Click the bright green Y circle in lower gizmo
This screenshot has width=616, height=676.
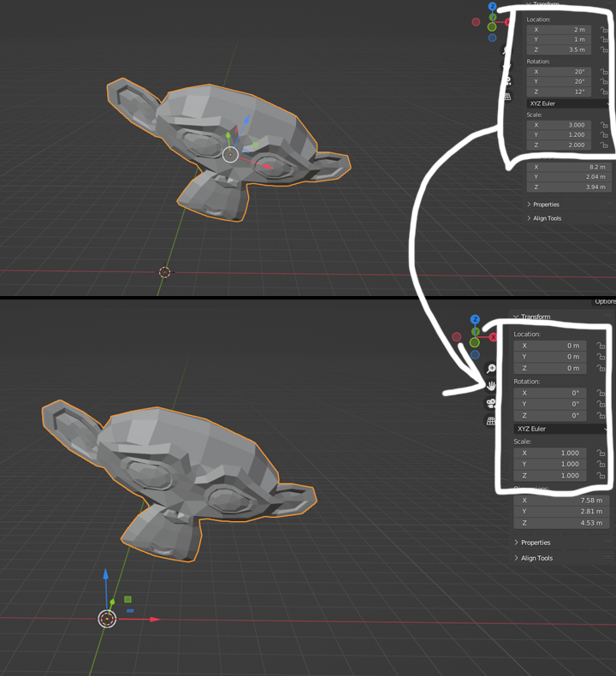(x=475, y=342)
